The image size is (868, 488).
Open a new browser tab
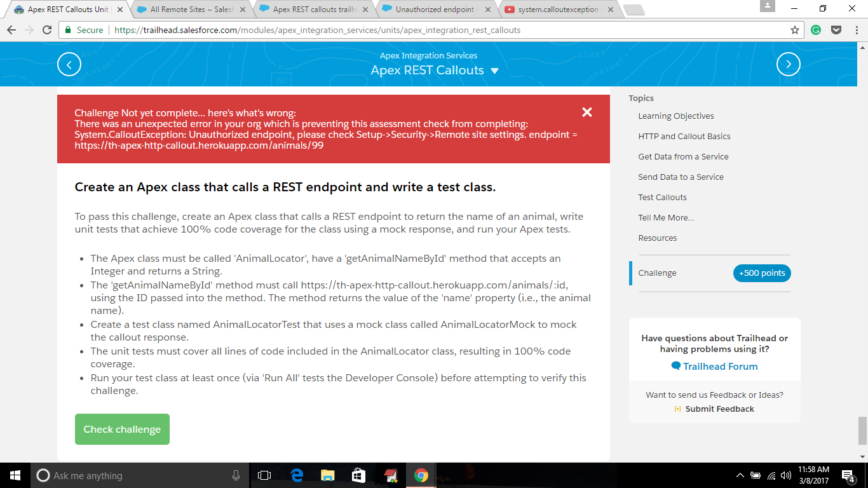click(x=634, y=10)
